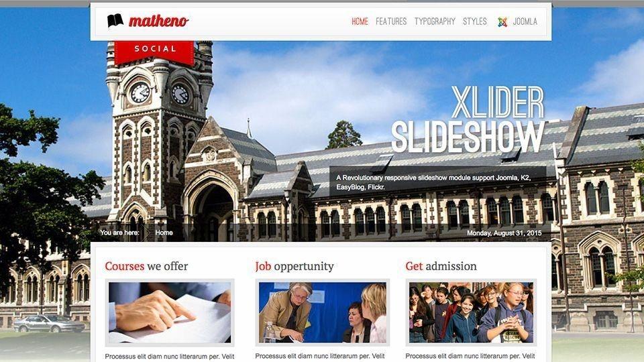Open the students crowd admission thumbnail
Viewport: 644px width, 362px height.
coord(471,312)
